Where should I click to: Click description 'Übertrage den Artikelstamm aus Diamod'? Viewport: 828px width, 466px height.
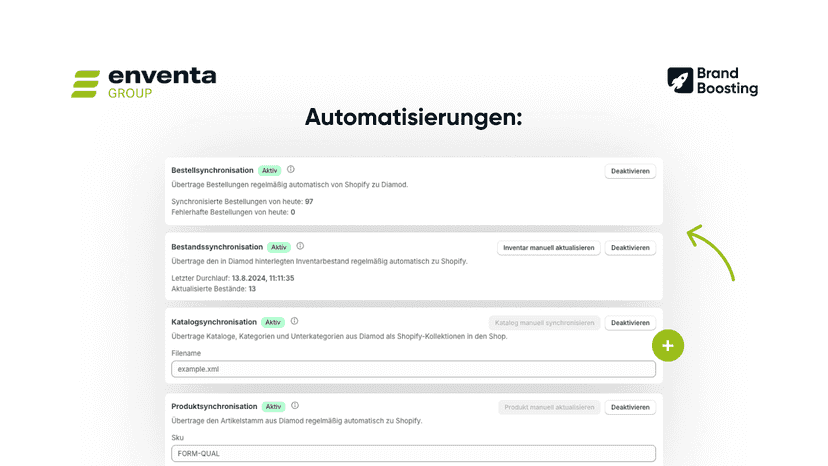pos(297,421)
